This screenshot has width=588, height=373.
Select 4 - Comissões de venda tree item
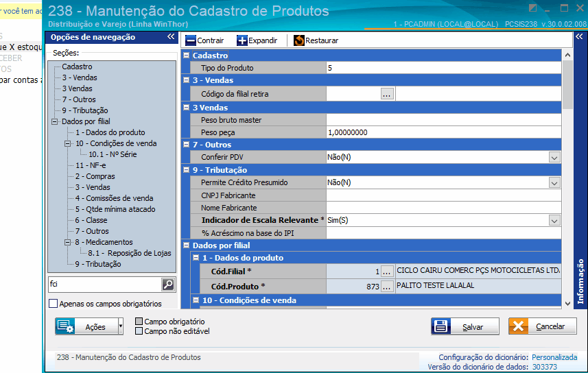(115, 198)
